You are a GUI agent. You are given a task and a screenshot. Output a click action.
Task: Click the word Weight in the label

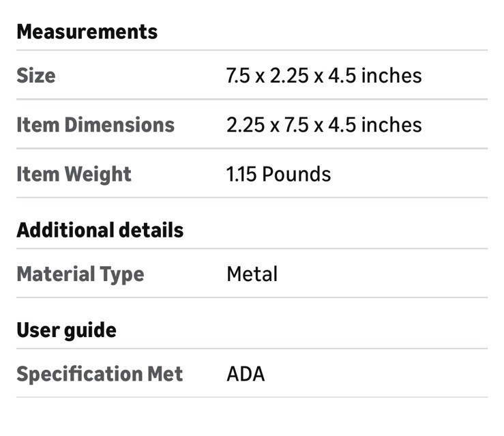98,174
